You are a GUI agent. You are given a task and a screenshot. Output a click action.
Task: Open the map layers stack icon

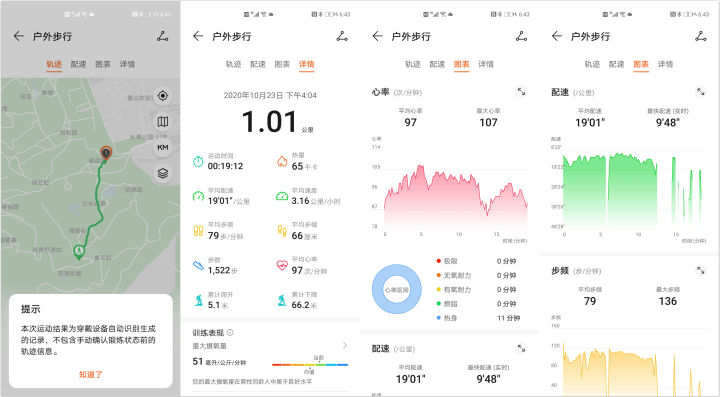(163, 173)
